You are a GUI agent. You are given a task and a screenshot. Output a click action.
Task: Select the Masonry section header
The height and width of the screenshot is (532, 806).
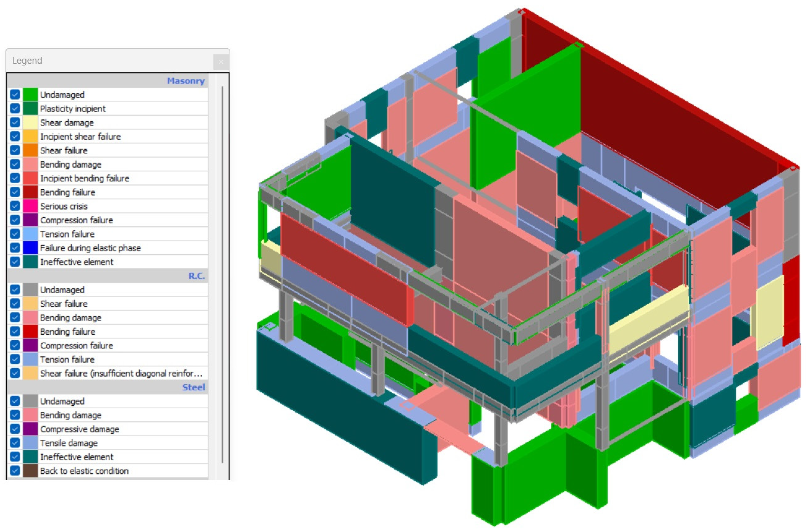click(185, 81)
